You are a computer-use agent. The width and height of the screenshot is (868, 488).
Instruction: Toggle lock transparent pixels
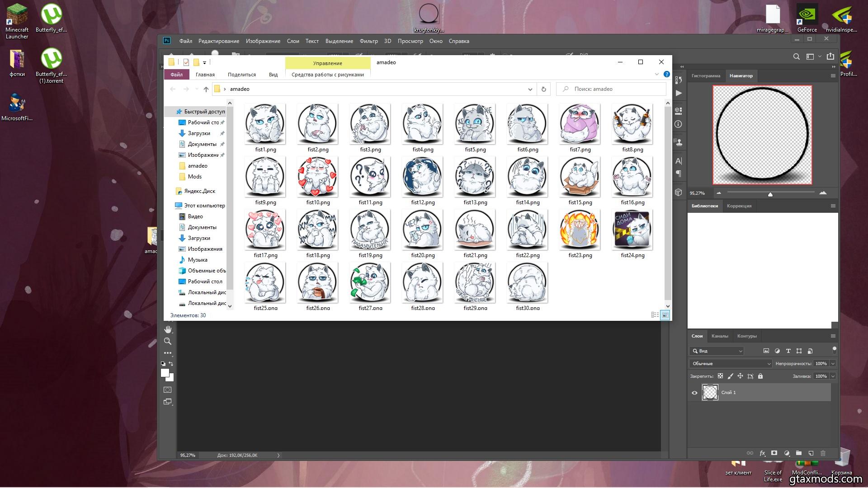coord(721,376)
